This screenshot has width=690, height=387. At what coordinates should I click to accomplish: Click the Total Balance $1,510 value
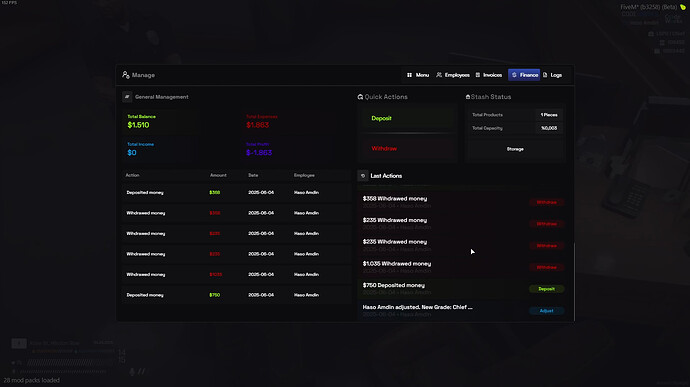138,125
